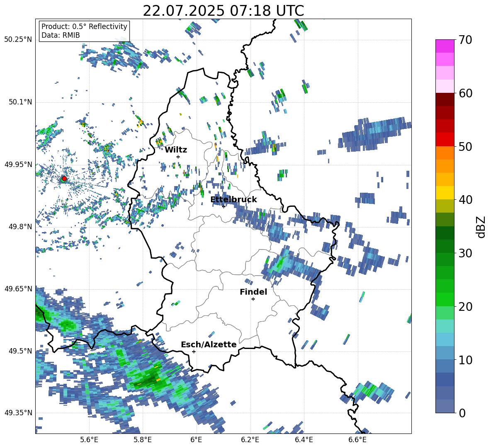Screen dimensions: 491x448
Task: Click the 50.1°N latitude label
Action: [20, 102]
